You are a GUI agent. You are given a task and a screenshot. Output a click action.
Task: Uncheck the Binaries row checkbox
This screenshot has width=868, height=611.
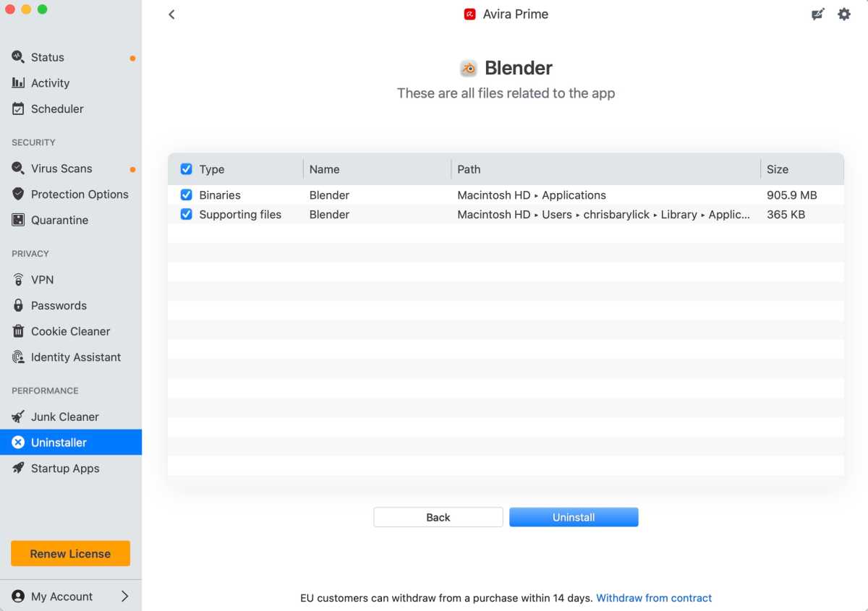point(186,195)
